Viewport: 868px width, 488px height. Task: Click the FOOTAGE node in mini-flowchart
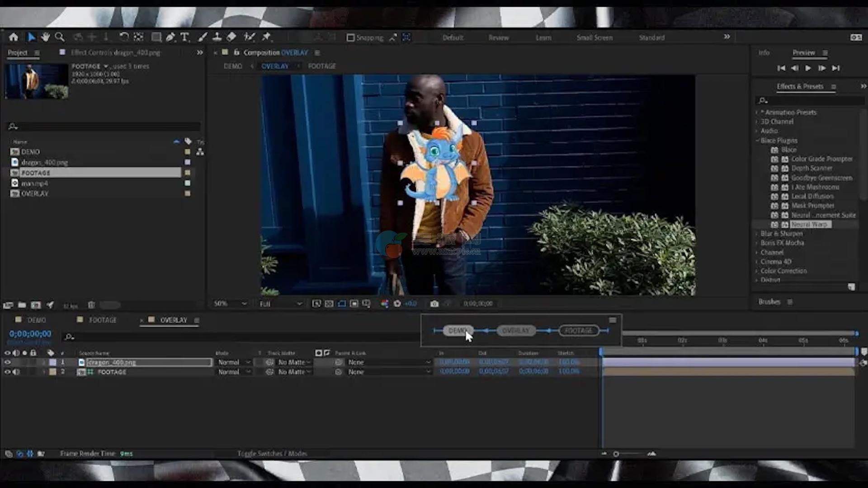pyautogui.click(x=579, y=331)
